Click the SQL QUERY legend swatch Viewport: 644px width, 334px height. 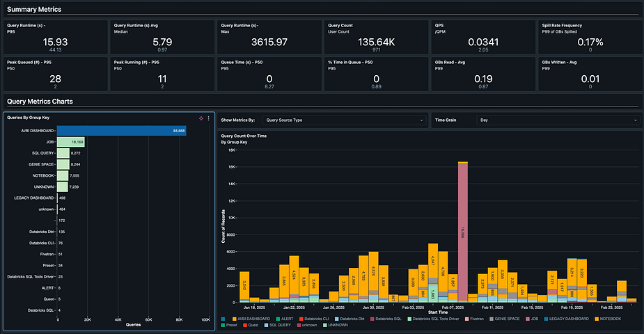click(x=266, y=325)
